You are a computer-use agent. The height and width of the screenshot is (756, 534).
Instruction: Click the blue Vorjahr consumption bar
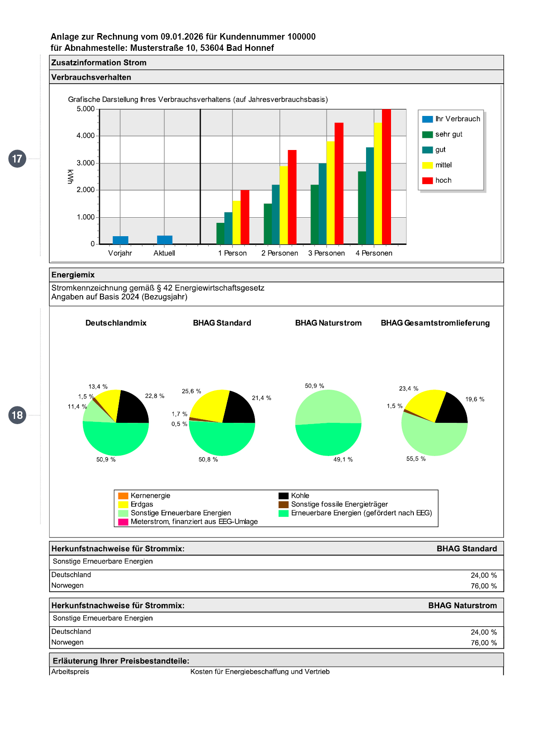(x=121, y=240)
